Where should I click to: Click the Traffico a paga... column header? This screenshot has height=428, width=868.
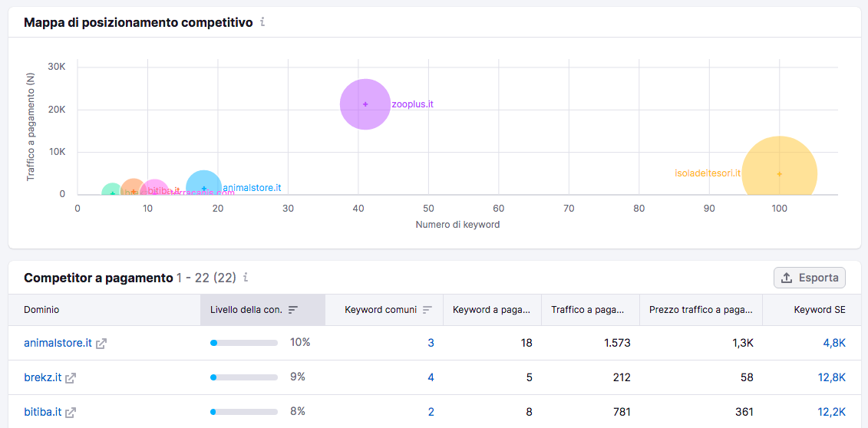(587, 310)
